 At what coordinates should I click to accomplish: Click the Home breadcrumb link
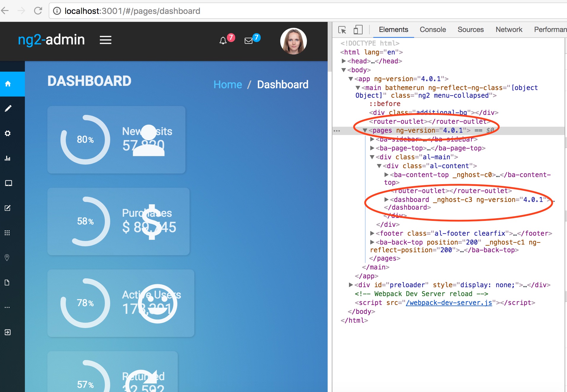pyautogui.click(x=228, y=85)
